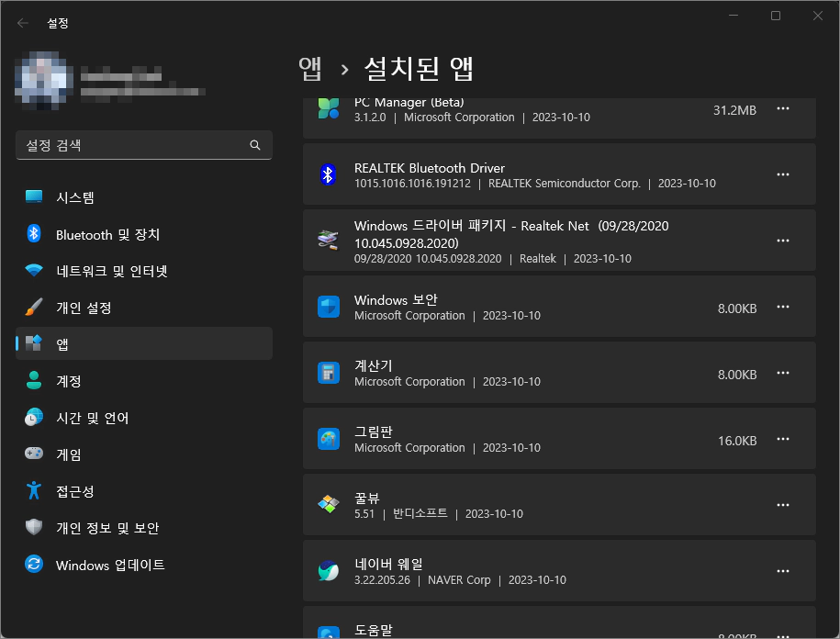Click the 개인 정보 및 보안 label
Screen dimensions: 840x639
(x=107, y=528)
